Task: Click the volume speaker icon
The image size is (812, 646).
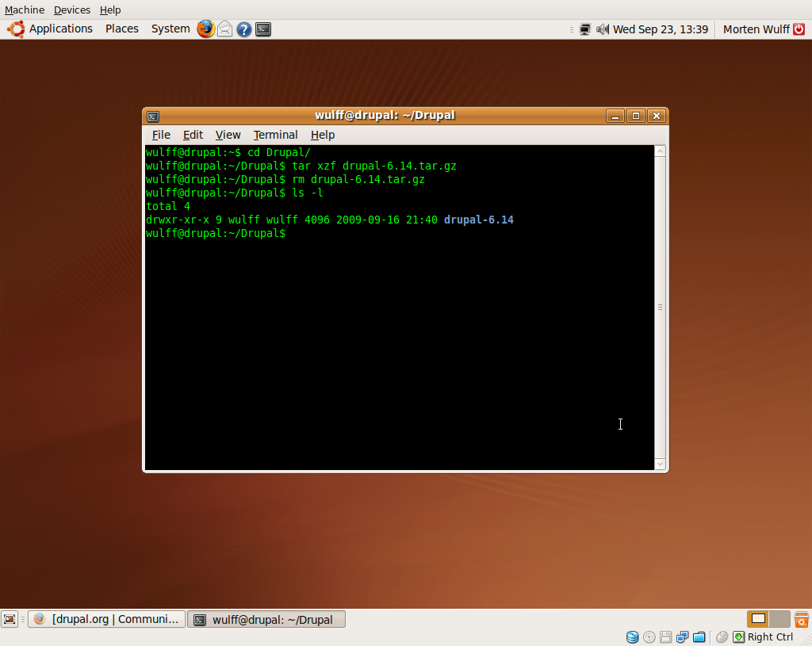Action: (603, 29)
